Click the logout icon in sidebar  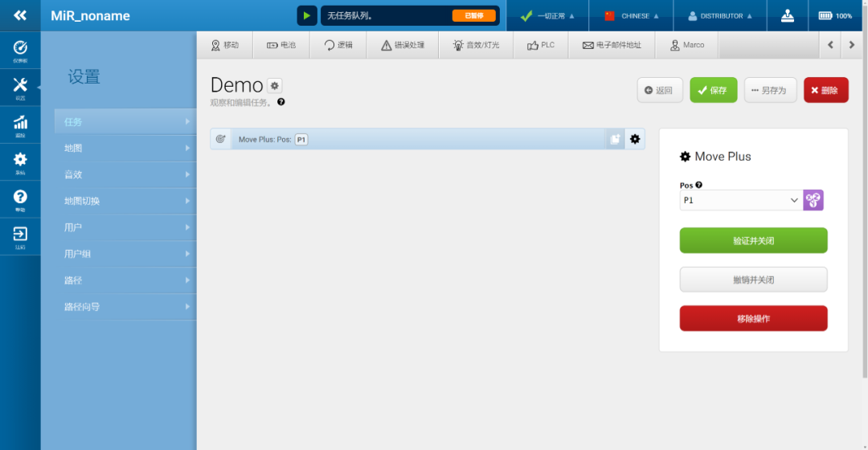pyautogui.click(x=20, y=236)
